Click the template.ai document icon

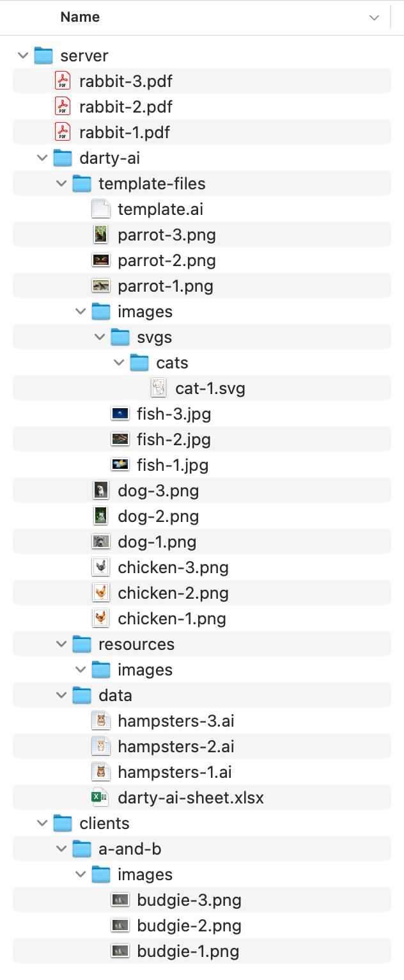(x=100, y=208)
